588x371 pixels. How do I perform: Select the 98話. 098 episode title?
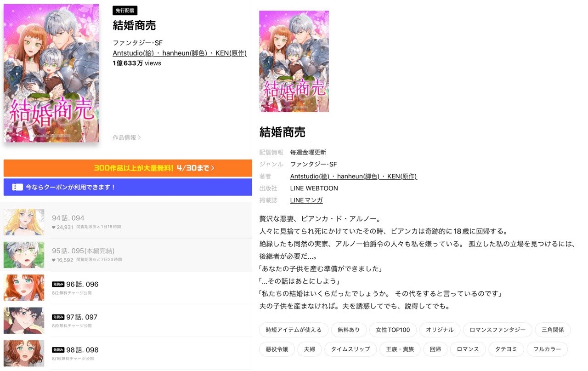click(82, 350)
